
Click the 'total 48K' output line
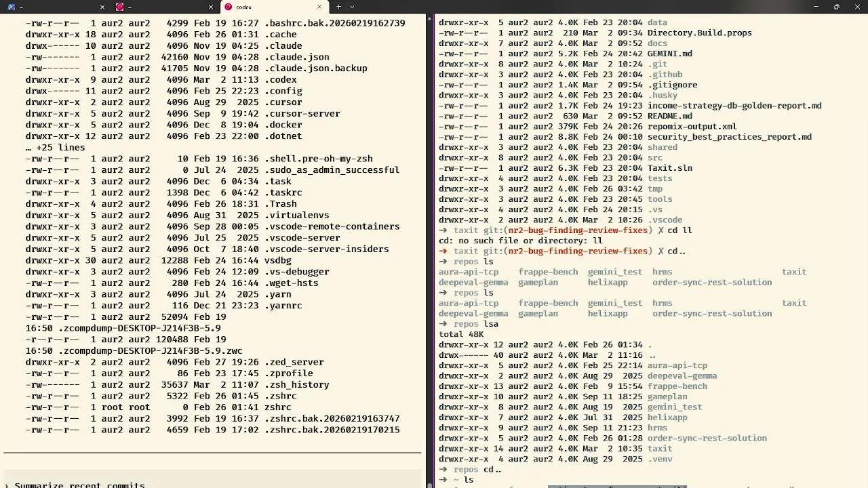point(461,334)
